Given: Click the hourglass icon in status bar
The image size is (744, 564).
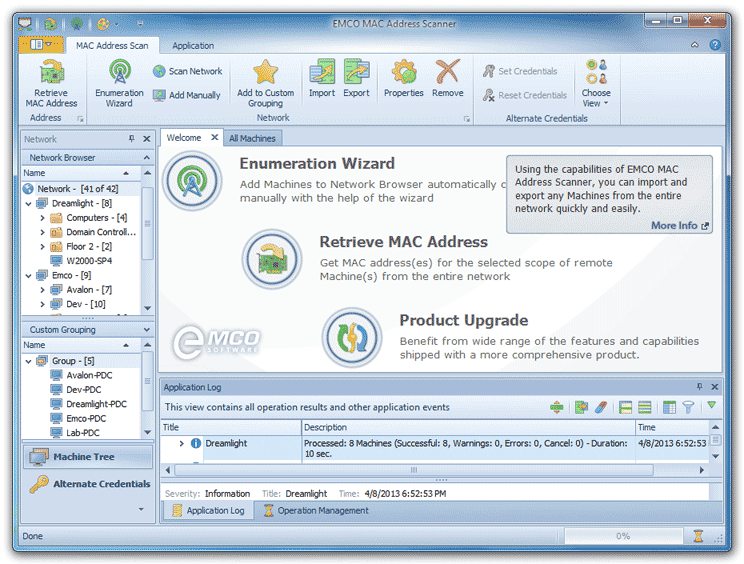Looking at the screenshot, I should pyautogui.click(x=698, y=536).
